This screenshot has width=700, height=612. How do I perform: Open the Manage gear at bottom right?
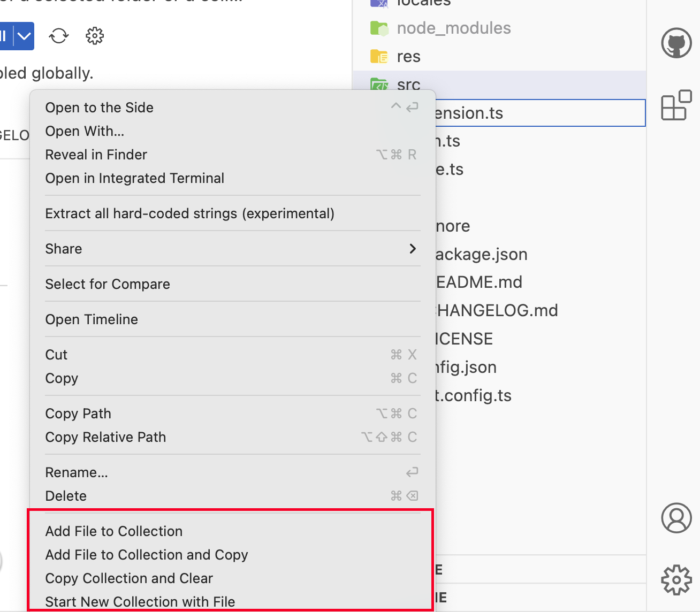pos(676,579)
